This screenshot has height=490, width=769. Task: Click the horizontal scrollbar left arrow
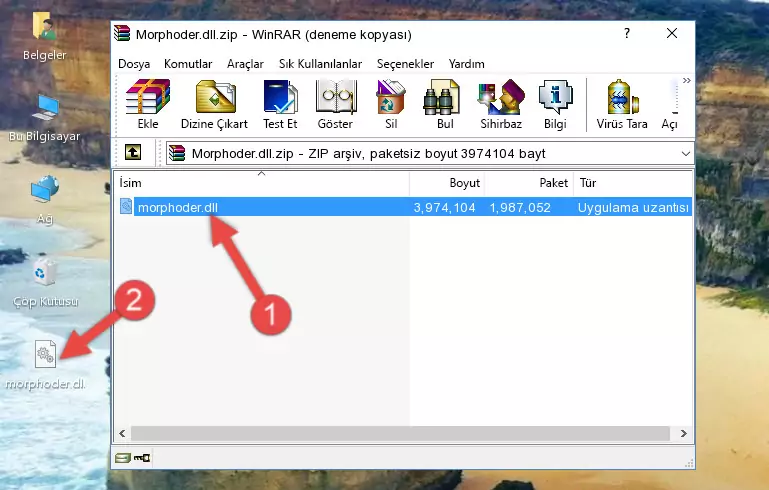tap(123, 433)
